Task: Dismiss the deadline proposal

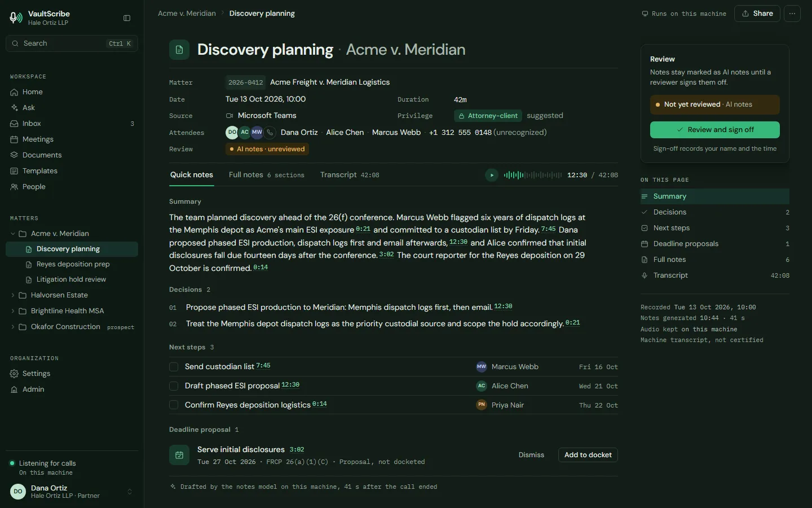Action: coord(531,455)
